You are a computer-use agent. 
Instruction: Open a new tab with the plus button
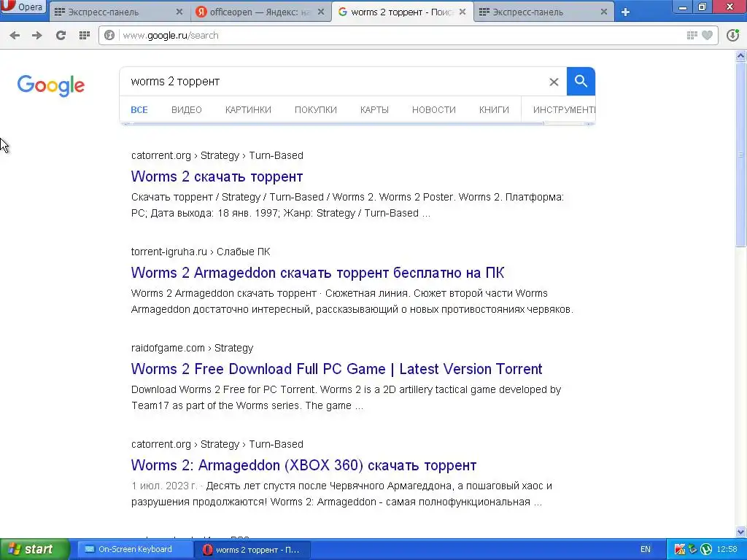click(x=625, y=12)
